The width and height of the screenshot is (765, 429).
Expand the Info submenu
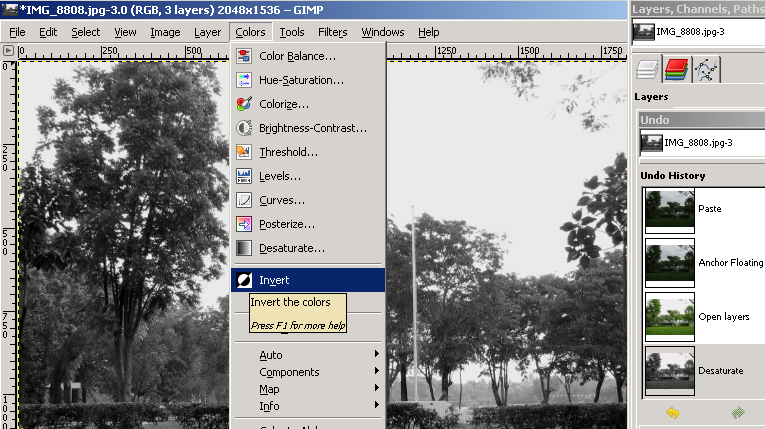point(308,406)
